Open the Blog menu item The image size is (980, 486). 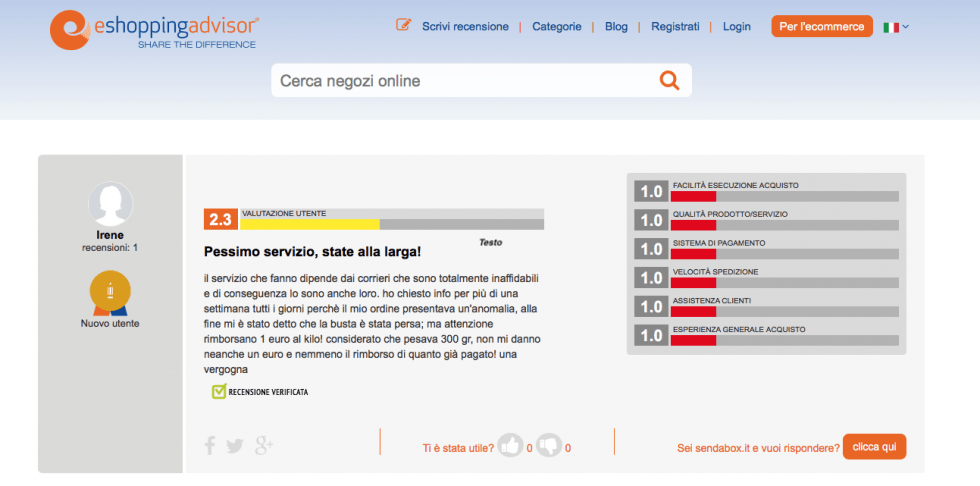click(616, 27)
